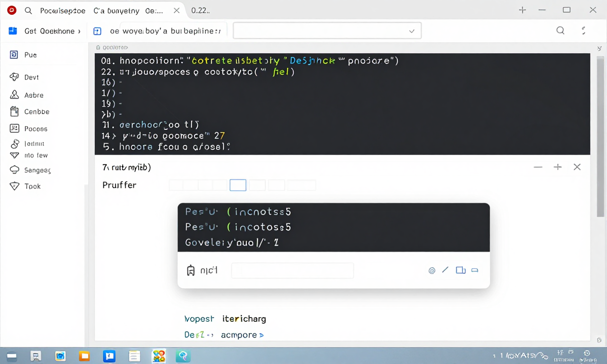Viewport: 607px width, 364px height.
Task: Click the empty input field in the dialog footer
Action: pyautogui.click(x=293, y=271)
